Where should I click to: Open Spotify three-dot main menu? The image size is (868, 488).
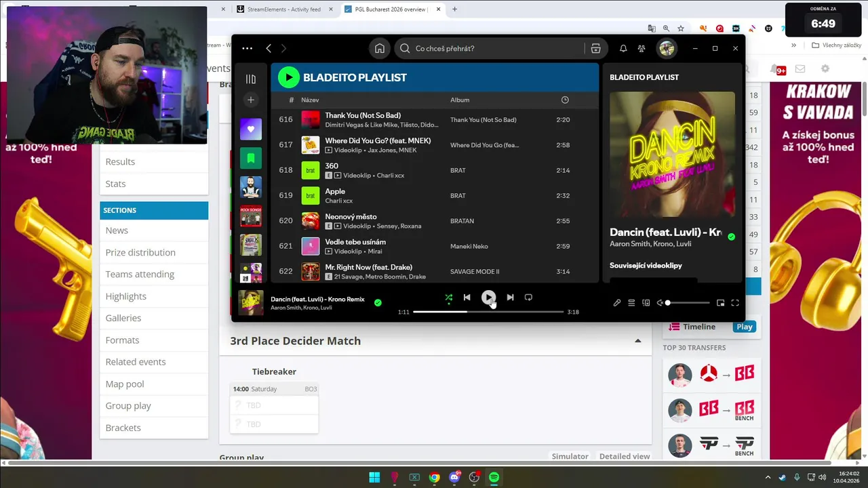click(x=248, y=49)
